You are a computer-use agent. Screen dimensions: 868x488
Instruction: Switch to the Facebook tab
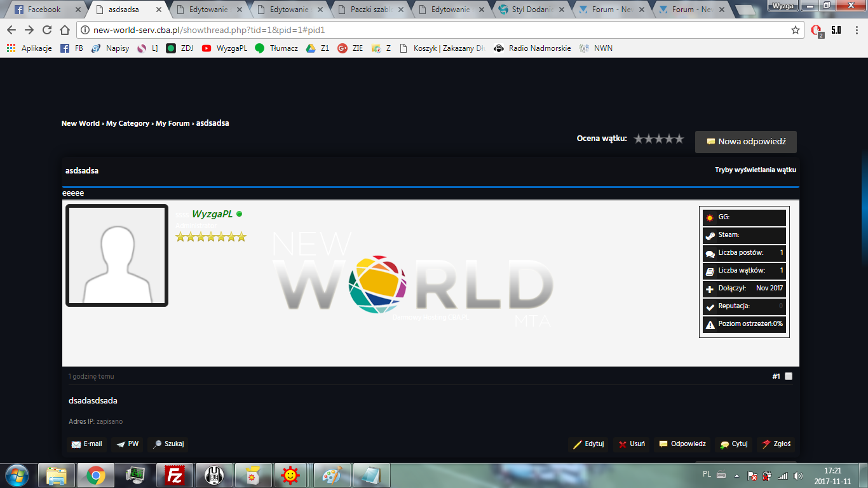coord(44,10)
